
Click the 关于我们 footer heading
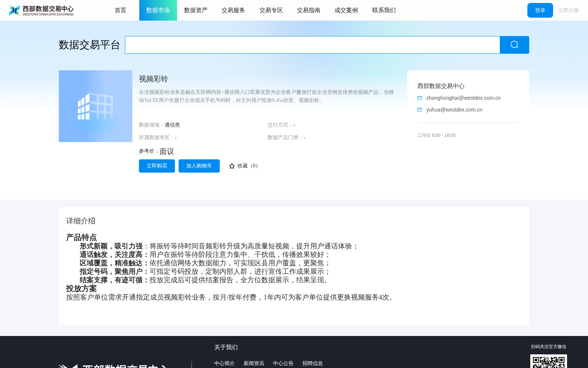click(226, 347)
